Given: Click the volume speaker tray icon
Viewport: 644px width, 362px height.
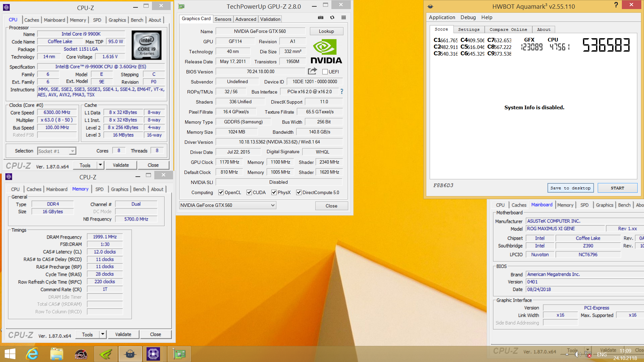Looking at the screenshot, I should 577,354.
